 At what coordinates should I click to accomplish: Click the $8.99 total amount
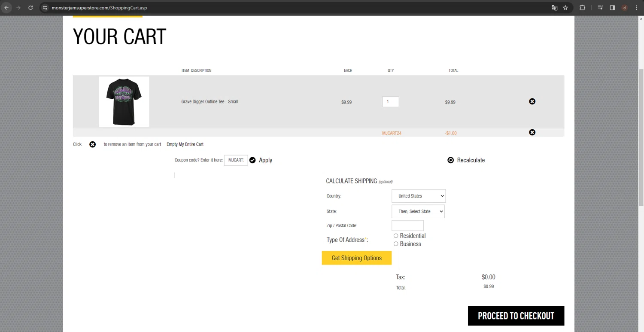[489, 286]
